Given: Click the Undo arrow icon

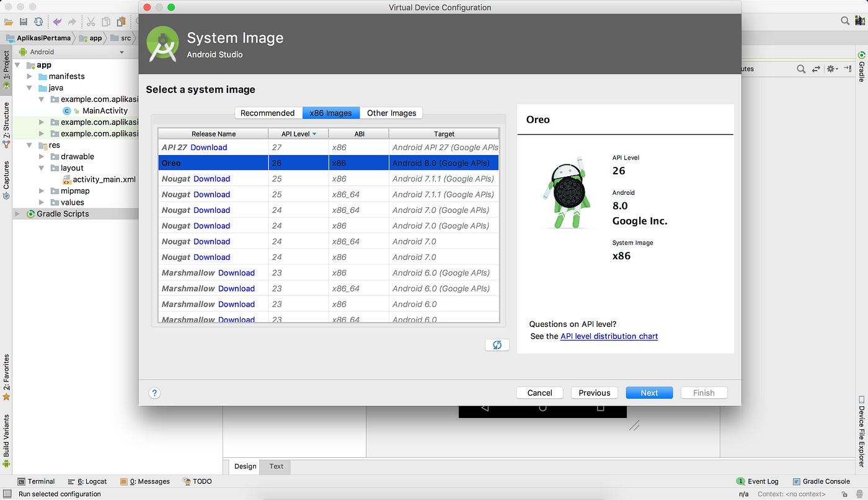Looking at the screenshot, I should click(57, 21).
